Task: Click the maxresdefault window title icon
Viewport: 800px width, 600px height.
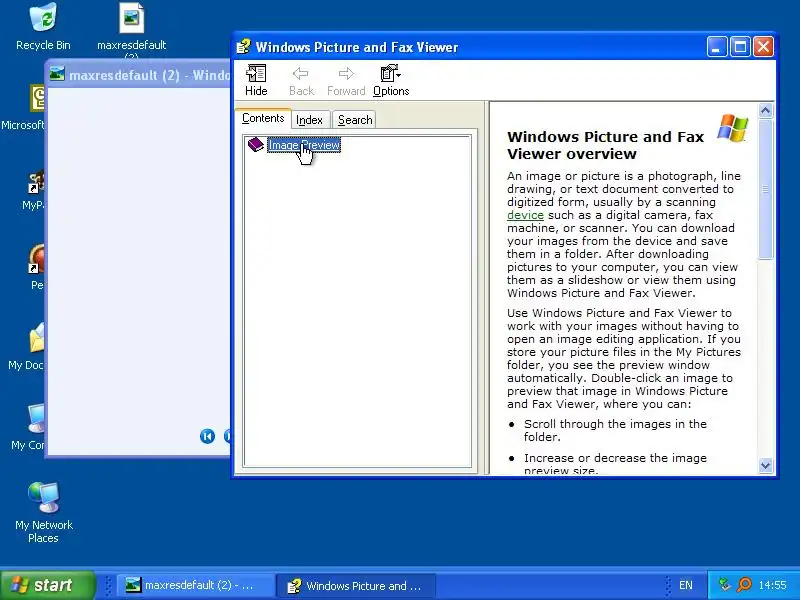Action: (x=57, y=74)
